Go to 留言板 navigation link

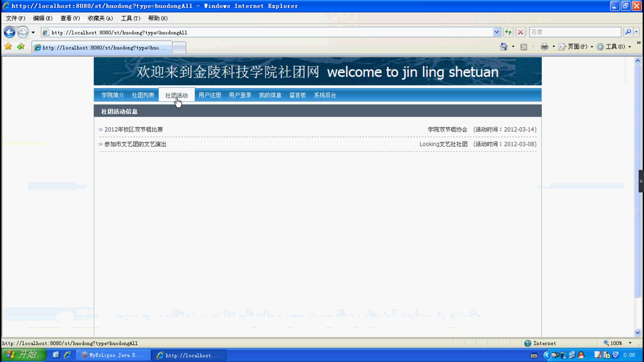pos(298,95)
